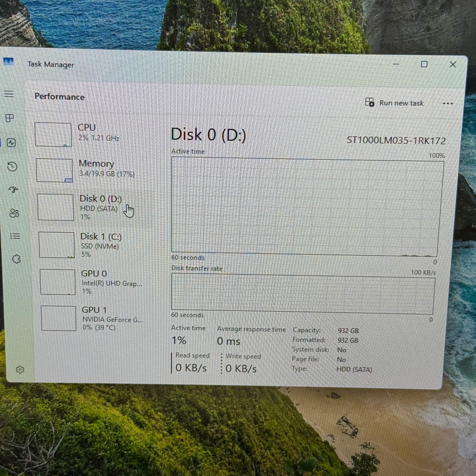476x476 pixels.
Task: Open the App history page icon
Action: click(x=12, y=166)
